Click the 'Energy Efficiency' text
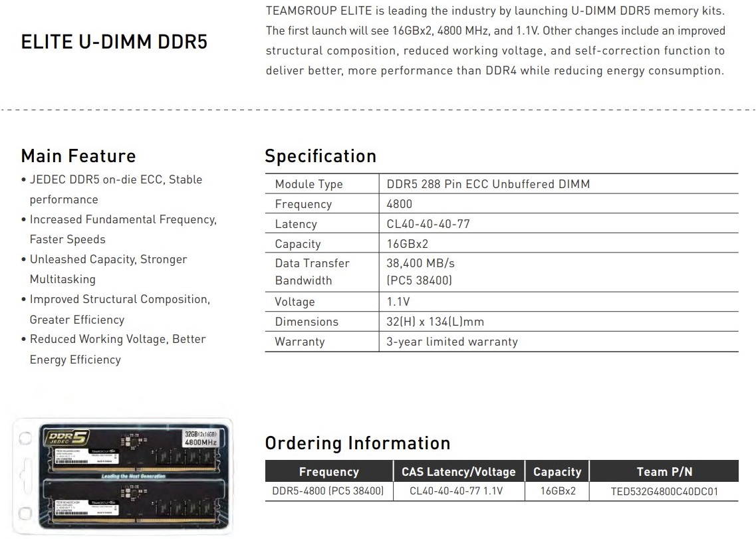This screenshot has height=539, width=756. pos(75,360)
